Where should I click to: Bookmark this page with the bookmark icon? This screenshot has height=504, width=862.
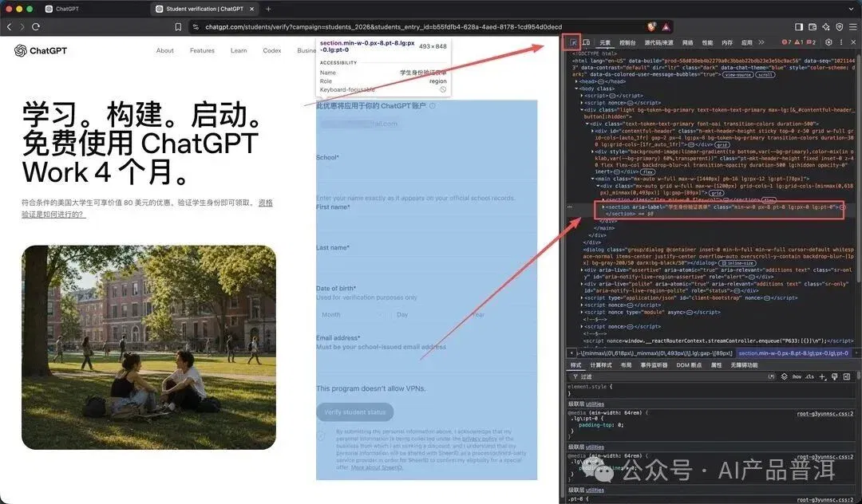coord(178,26)
